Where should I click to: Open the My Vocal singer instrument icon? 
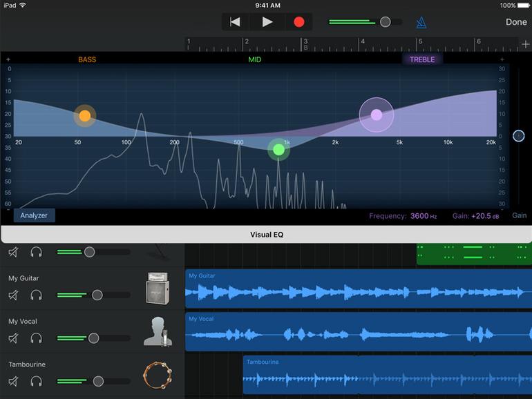(158, 331)
